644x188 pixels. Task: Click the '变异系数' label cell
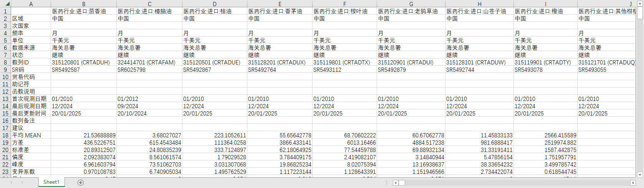pos(31,172)
